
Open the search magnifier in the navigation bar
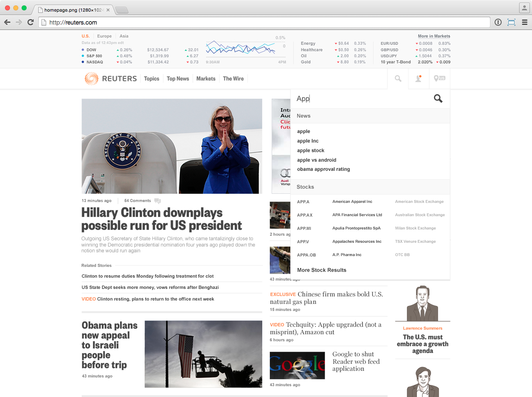(397, 78)
